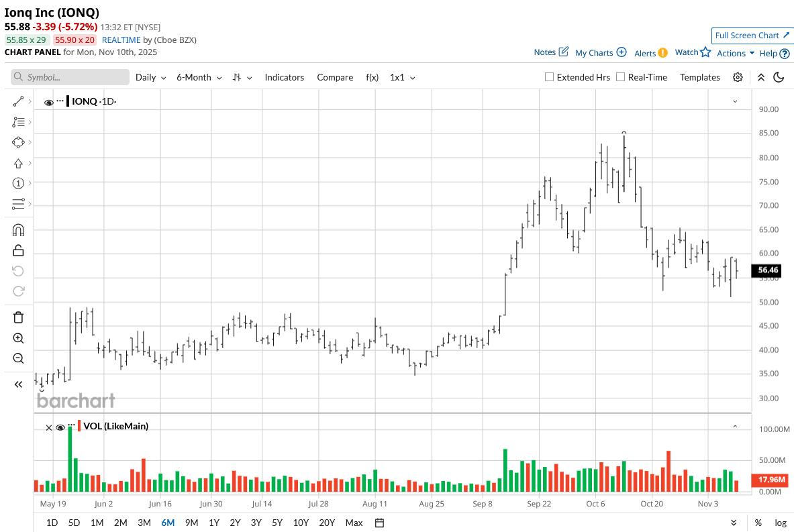Open Help question mark icon
The image size is (794, 532).
pyautogui.click(x=785, y=53)
